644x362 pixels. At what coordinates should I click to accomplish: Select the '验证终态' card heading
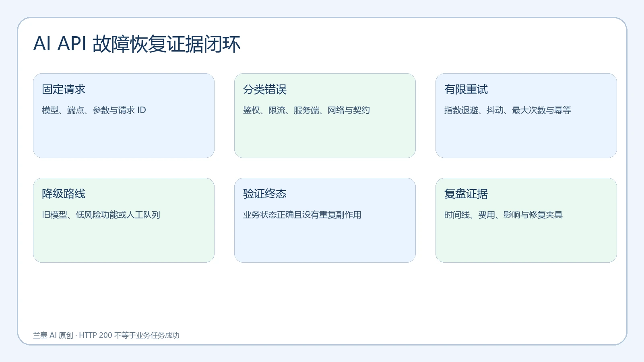(265, 194)
